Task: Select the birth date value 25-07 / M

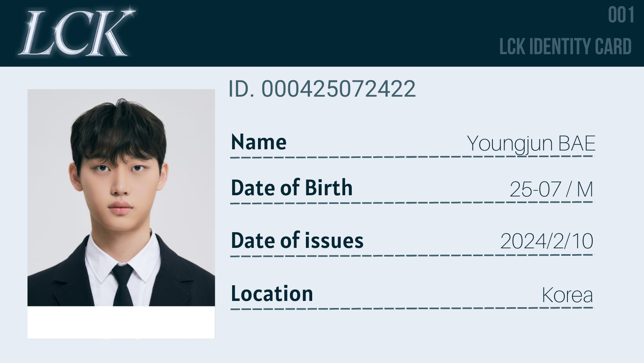Action: click(x=551, y=189)
